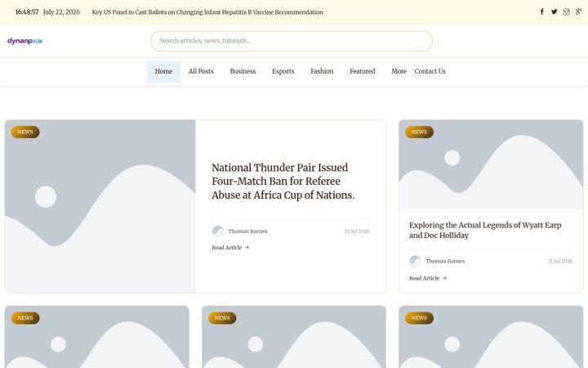Click author Thomas Barnes on National Thunder card
The width and height of the screenshot is (588, 368).
point(248,231)
